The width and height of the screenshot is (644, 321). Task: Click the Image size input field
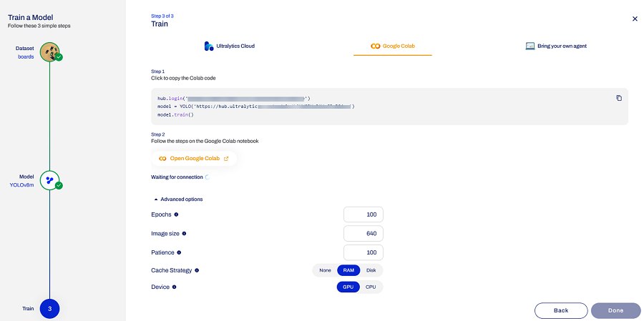364,233
